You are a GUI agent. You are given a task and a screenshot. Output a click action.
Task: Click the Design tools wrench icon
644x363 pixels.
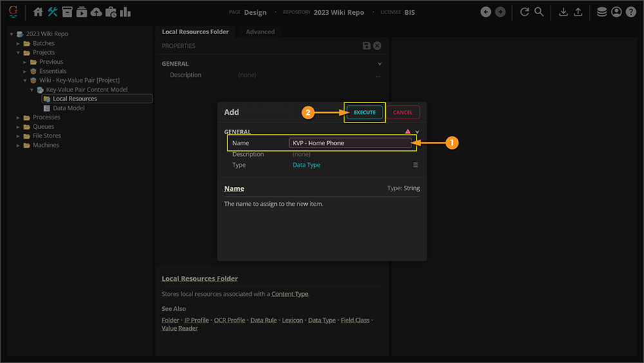click(x=53, y=12)
